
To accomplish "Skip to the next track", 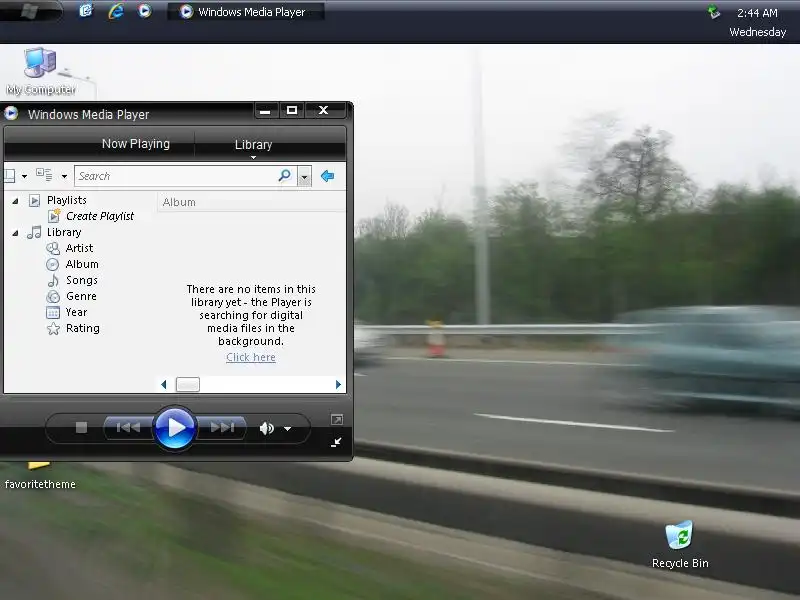I will coord(222,428).
